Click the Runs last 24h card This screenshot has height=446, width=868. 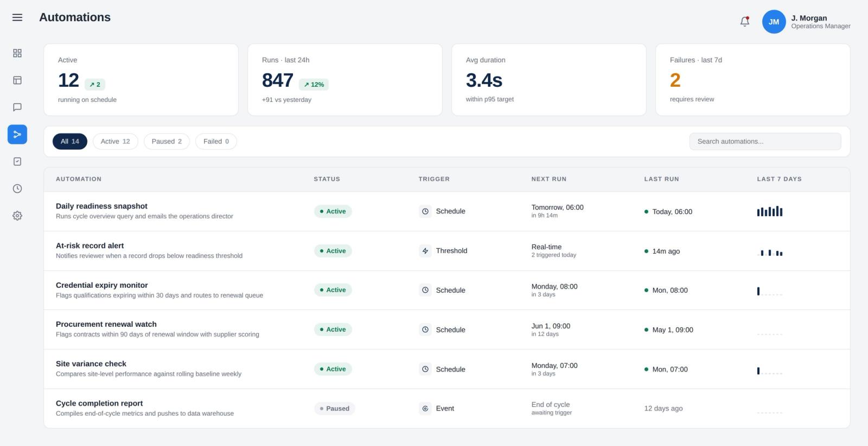(x=344, y=80)
